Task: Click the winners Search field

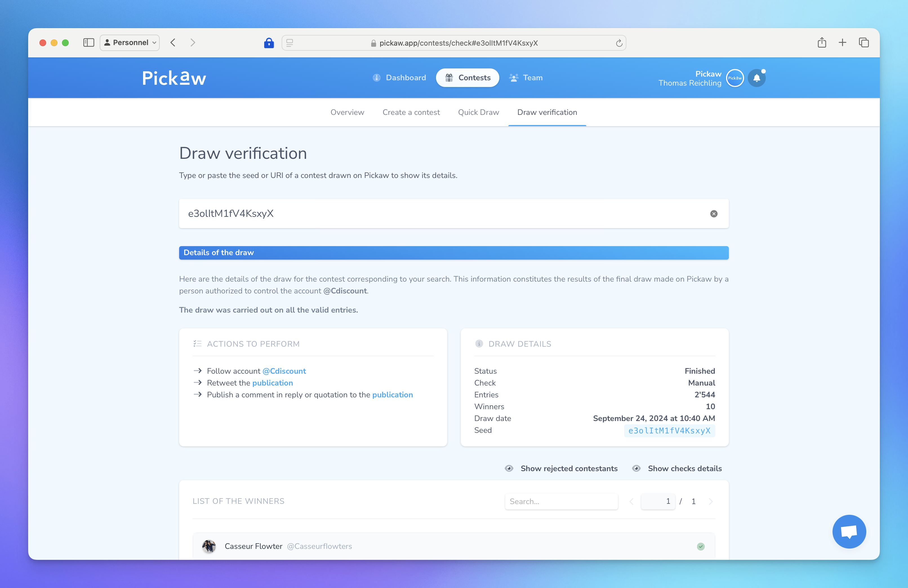Action: coord(561,501)
